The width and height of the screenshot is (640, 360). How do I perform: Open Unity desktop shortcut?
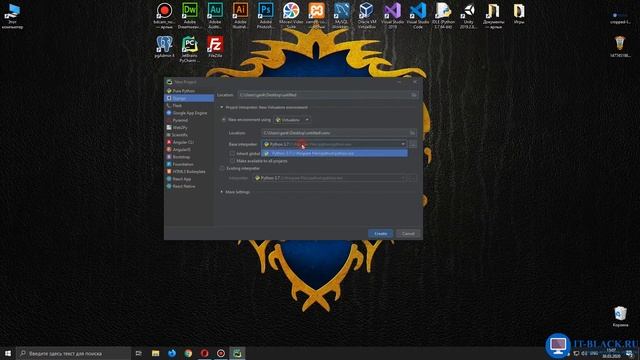point(468,16)
